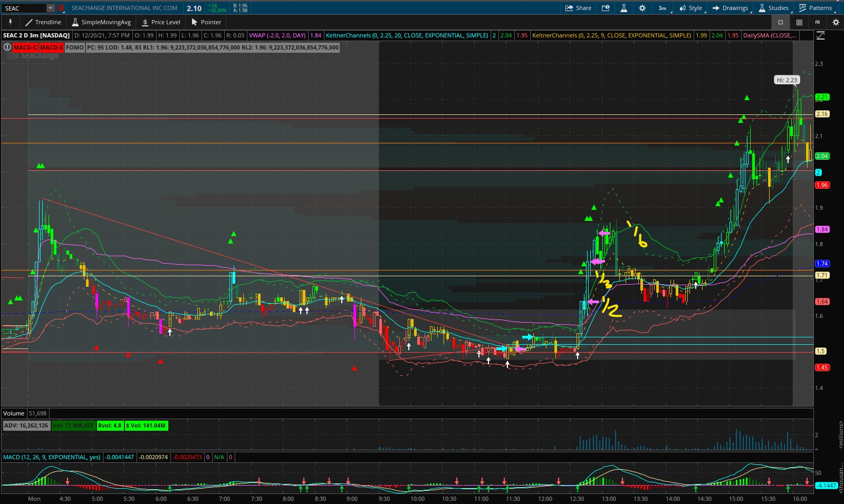Screen dimensions: 844x504
Task: Switch to single chart layout view
Action: tap(781, 22)
